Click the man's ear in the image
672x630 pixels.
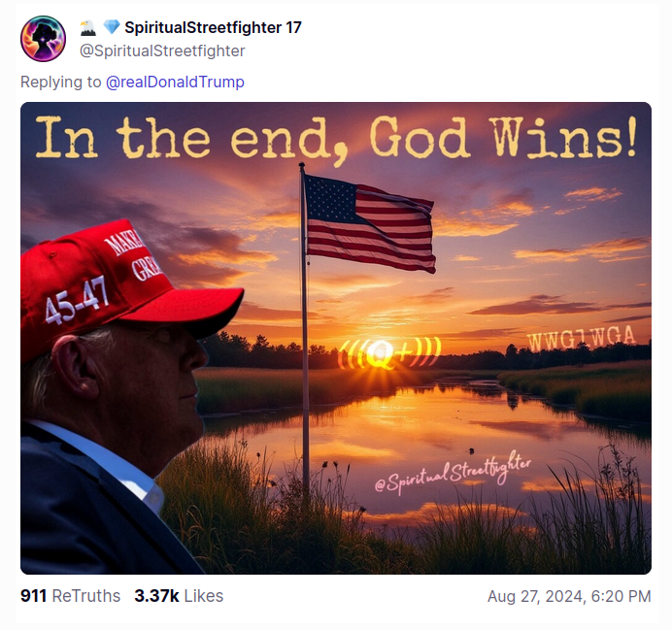point(77,367)
